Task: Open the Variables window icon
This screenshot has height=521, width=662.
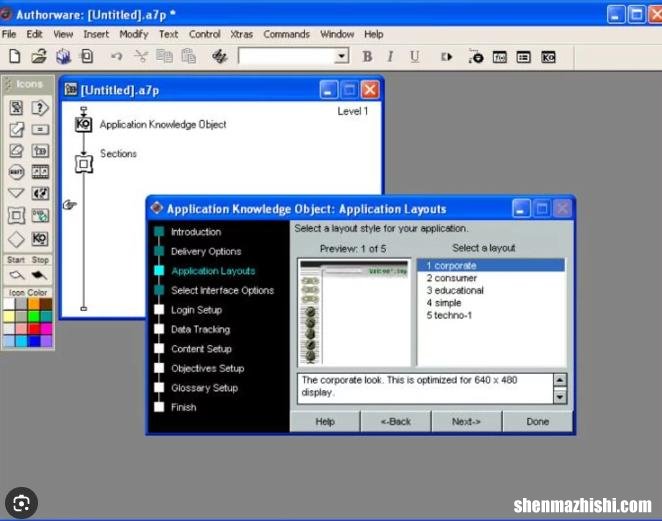Action: tap(524, 57)
